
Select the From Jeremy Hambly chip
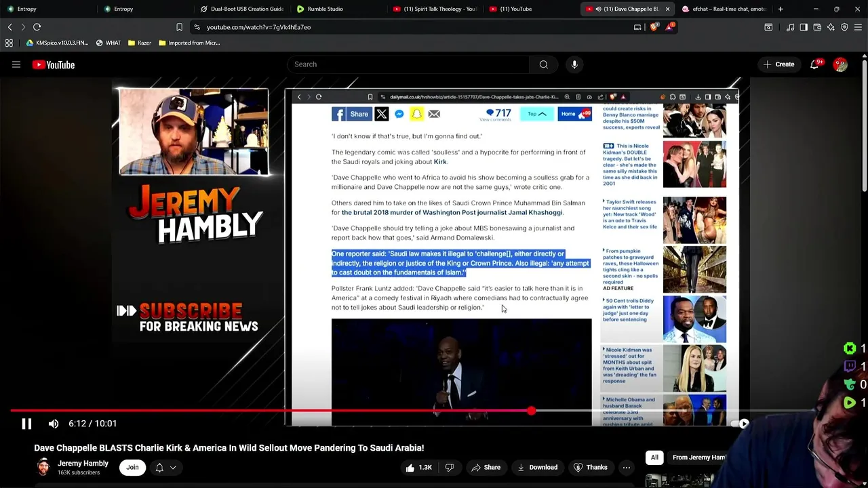click(x=699, y=457)
